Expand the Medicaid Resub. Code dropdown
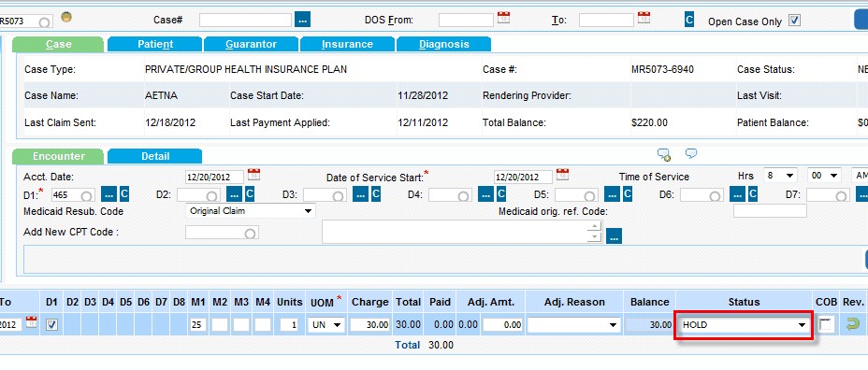 pyautogui.click(x=251, y=211)
